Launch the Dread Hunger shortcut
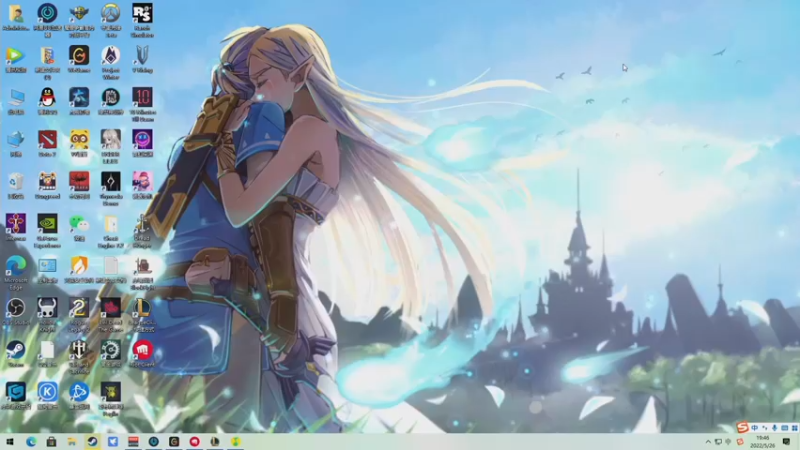The width and height of the screenshot is (800, 450). (142, 223)
